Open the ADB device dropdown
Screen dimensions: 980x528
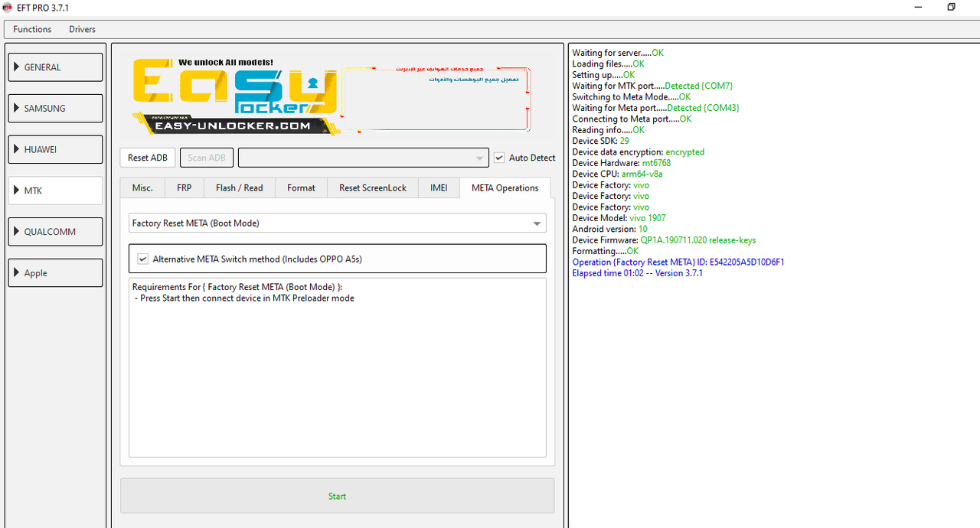click(x=363, y=158)
